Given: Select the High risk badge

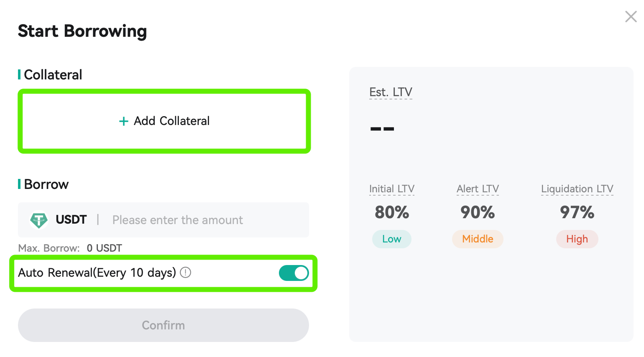Looking at the screenshot, I should pyautogui.click(x=577, y=239).
